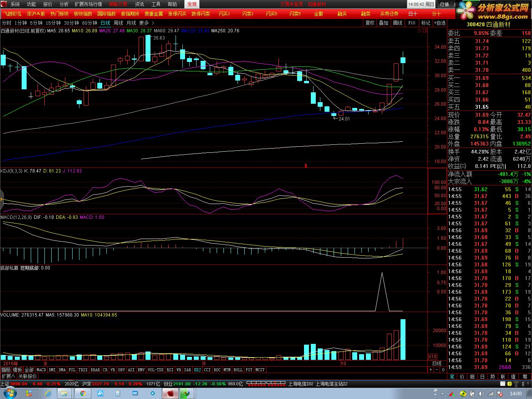
Task: Click 涨停闪买 quick trade button
Action: (177, 14)
